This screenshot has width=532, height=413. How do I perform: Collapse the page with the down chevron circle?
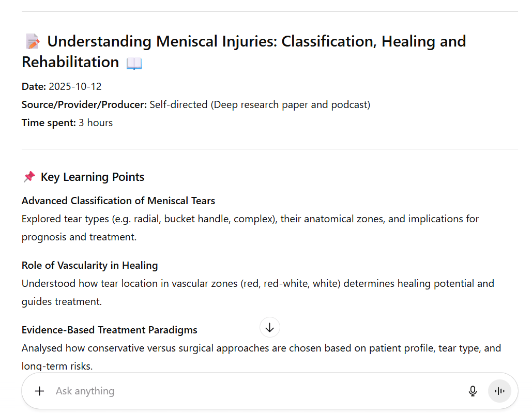click(269, 327)
